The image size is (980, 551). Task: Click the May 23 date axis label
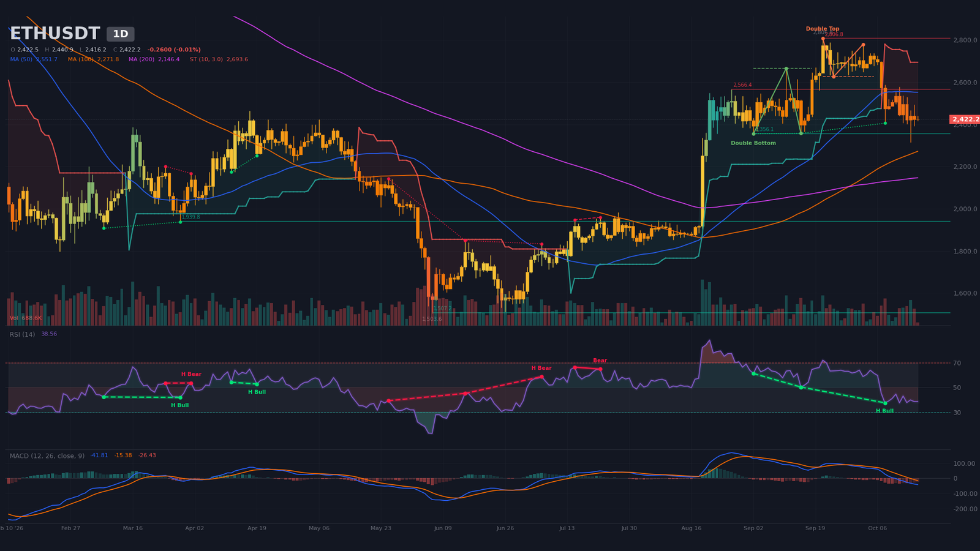click(381, 528)
